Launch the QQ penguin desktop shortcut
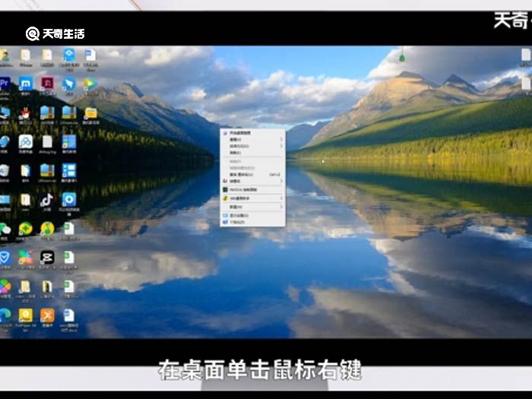Image resolution: width=532 pixels, height=399 pixels. [x=25, y=113]
